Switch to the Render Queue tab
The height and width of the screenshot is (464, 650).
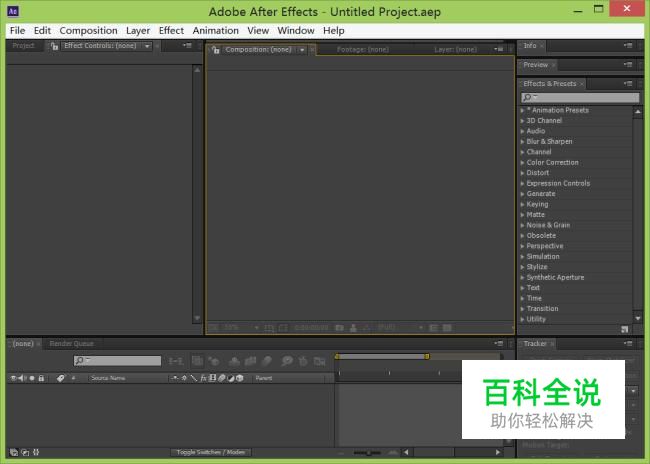pyautogui.click(x=71, y=344)
